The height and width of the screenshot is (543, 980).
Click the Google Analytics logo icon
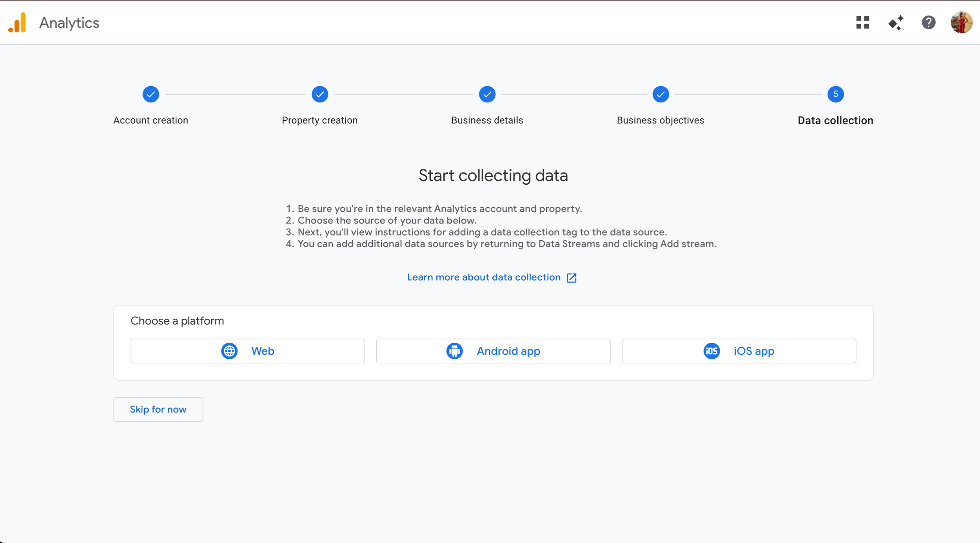17,23
